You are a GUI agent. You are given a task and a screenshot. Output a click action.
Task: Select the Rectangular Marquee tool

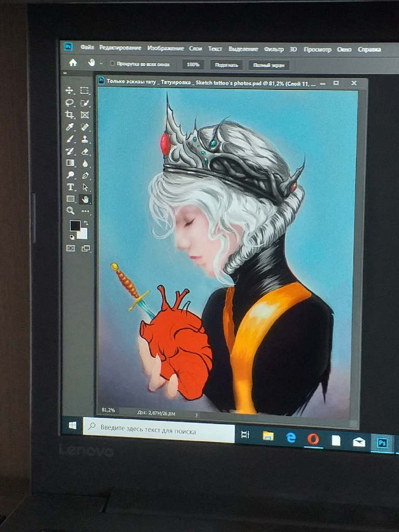[x=84, y=90]
